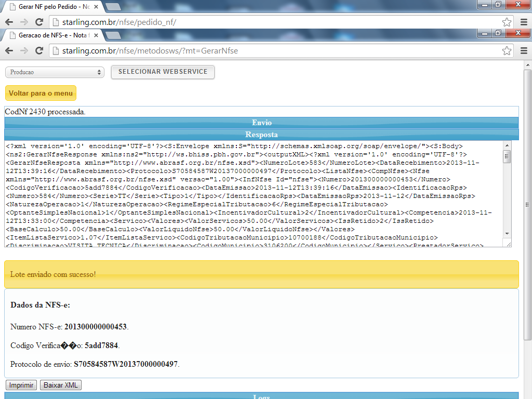Bookmark the pedido_nf page with the star

coord(507,22)
